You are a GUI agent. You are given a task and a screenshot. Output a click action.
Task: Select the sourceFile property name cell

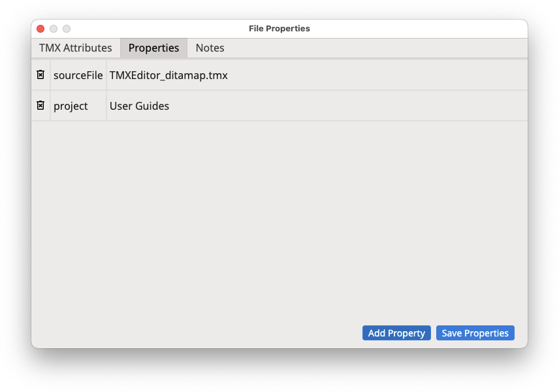(x=78, y=75)
